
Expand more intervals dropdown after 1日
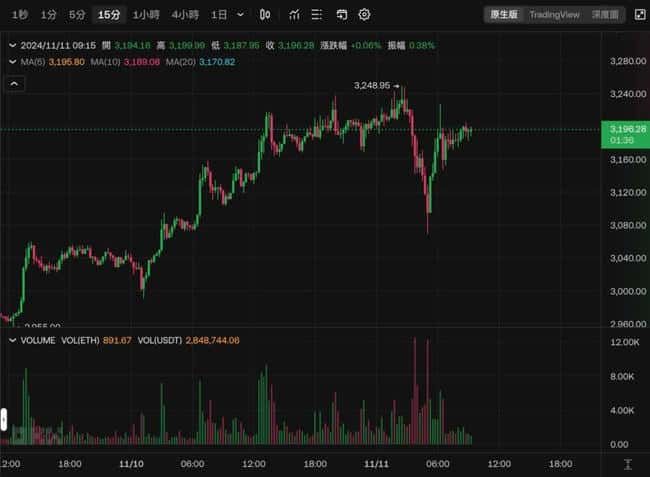pyautogui.click(x=240, y=15)
